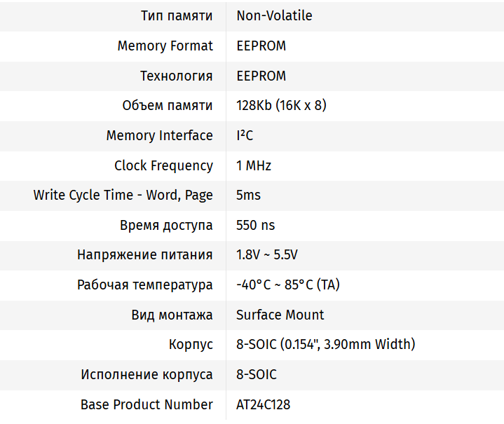Click the Рабочая температура label
504x424 pixels.
tap(144, 285)
